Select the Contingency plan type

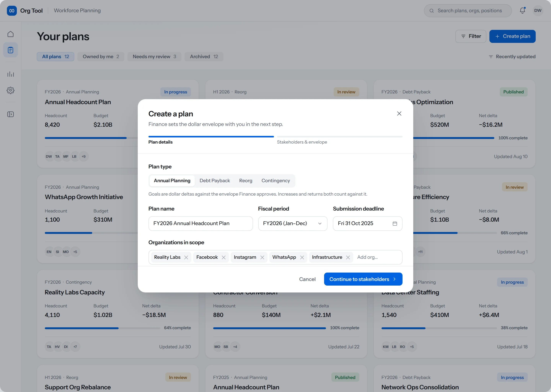[x=275, y=180]
